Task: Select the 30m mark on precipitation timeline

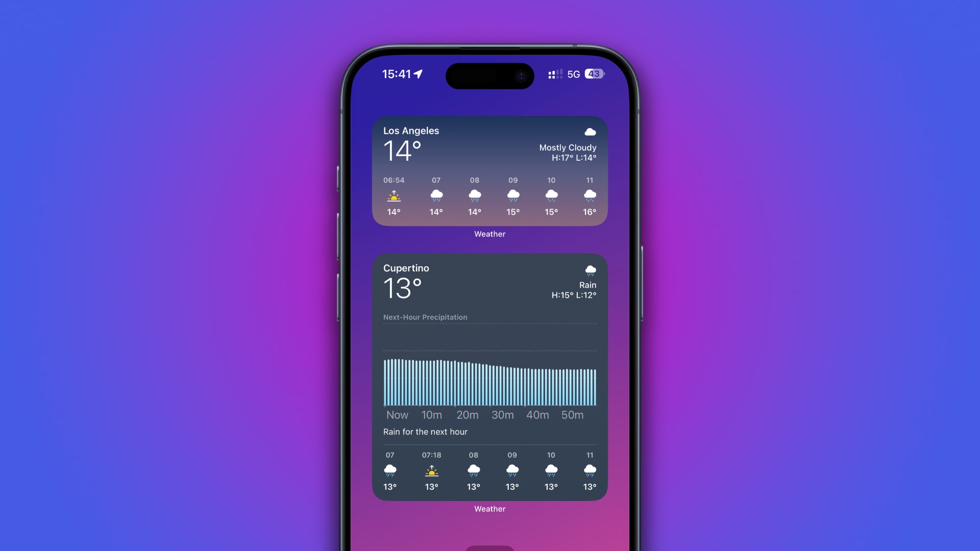Action: tap(502, 414)
